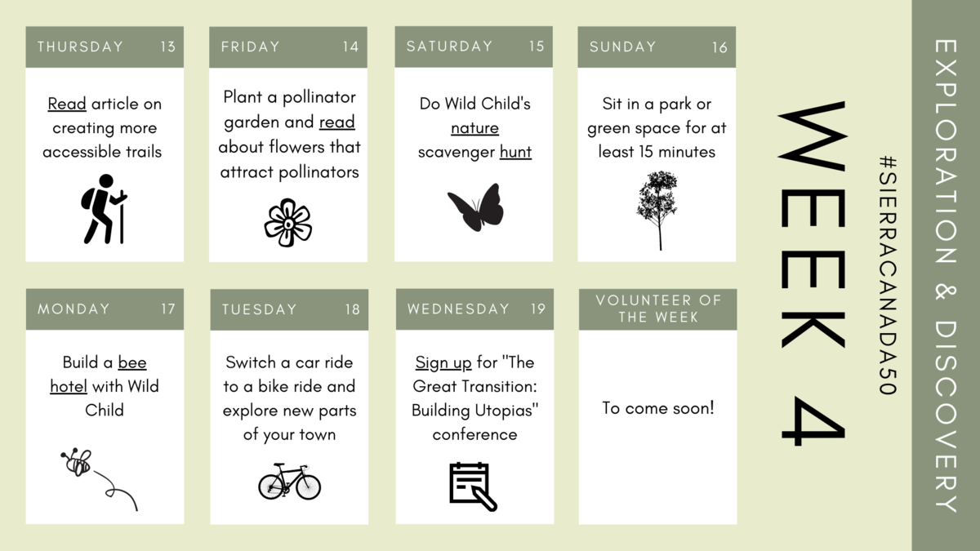980x551 pixels.
Task: Click the tree icon on Sunday card
Action: click(x=657, y=211)
